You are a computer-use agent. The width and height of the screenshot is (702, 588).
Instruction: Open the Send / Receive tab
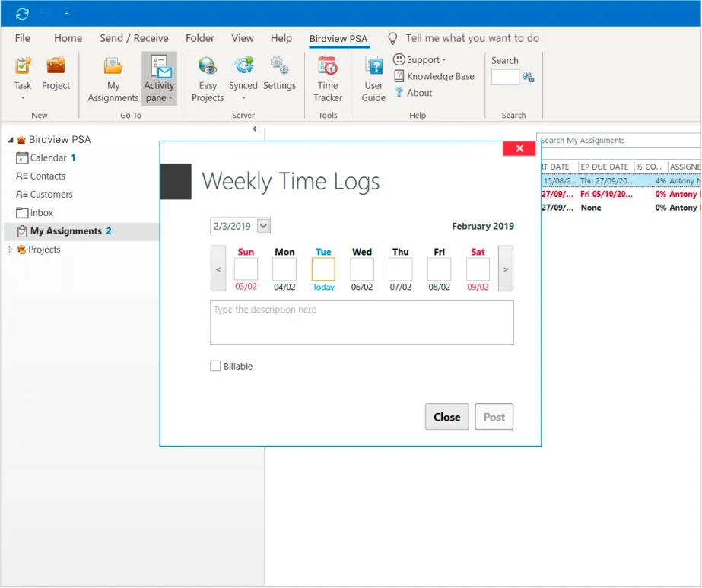134,38
